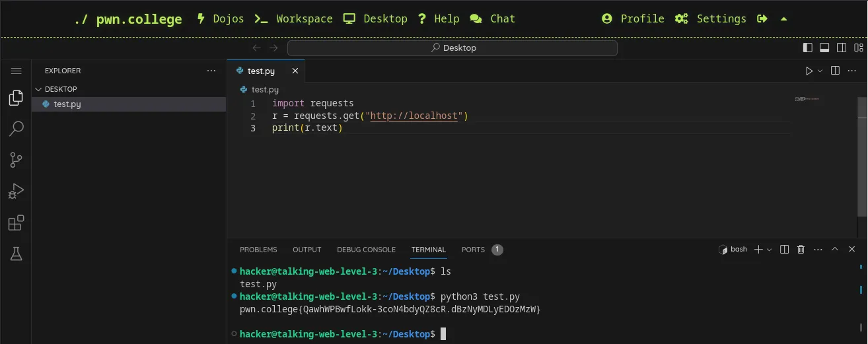This screenshot has height=344, width=868.
Task: Open the Workspace navigation link
Action: tap(294, 18)
